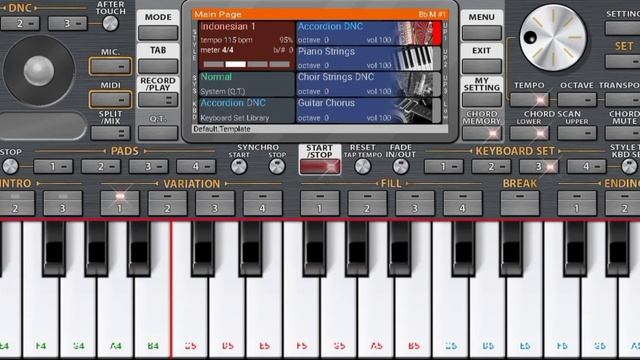640x360 pixels.
Task: Trigger PAD 3
Action: 148,167
